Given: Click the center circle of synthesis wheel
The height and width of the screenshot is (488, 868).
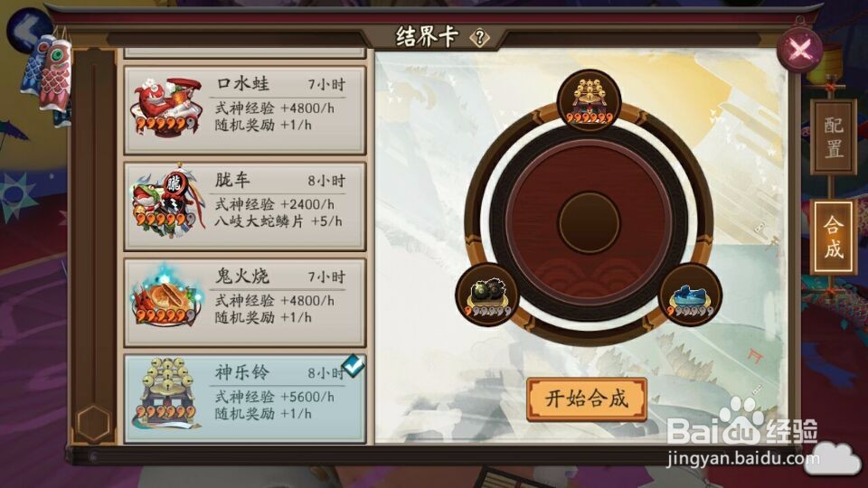Looking at the screenshot, I should click(589, 222).
